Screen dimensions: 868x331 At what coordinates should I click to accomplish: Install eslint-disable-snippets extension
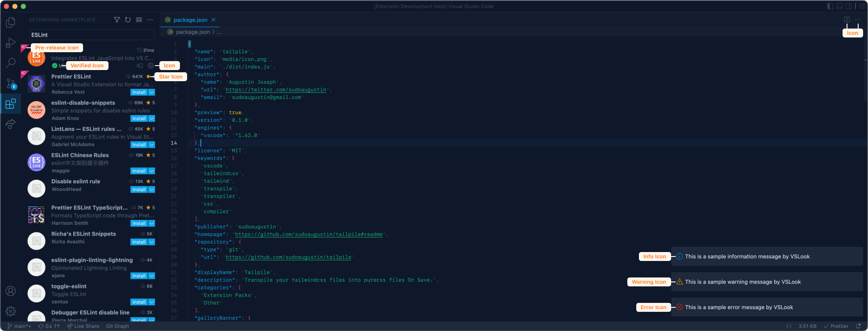coord(139,119)
